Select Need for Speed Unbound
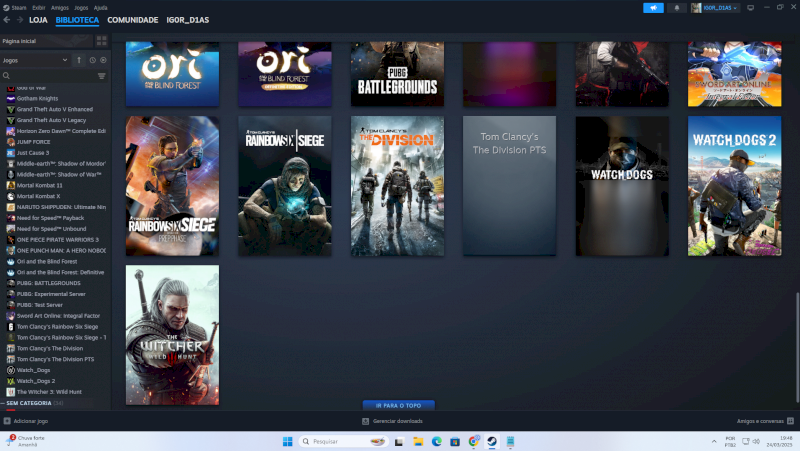 (x=56, y=229)
